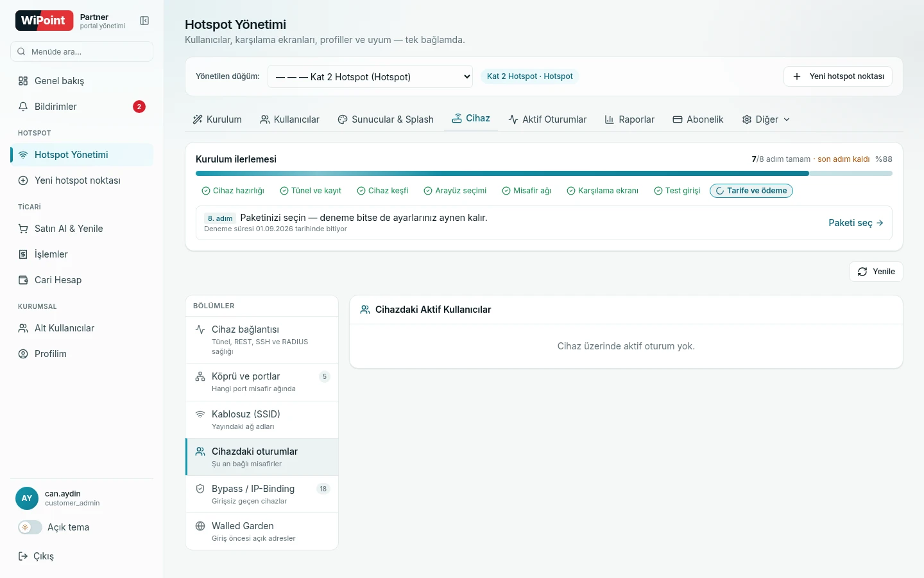Click the Profilim user circle icon
Image resolution: width=924 pixels, height=578 pixels.
click(23, 354)
